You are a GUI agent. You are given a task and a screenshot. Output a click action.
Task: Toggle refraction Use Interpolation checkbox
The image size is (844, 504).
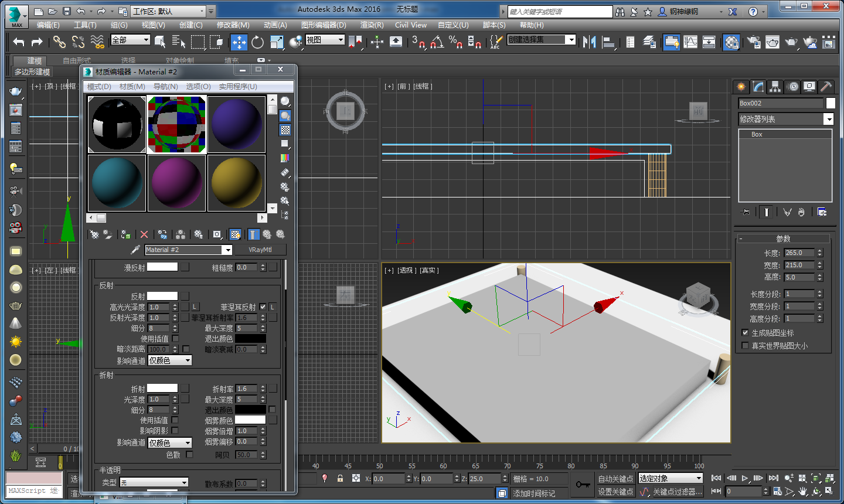(175, 420)
